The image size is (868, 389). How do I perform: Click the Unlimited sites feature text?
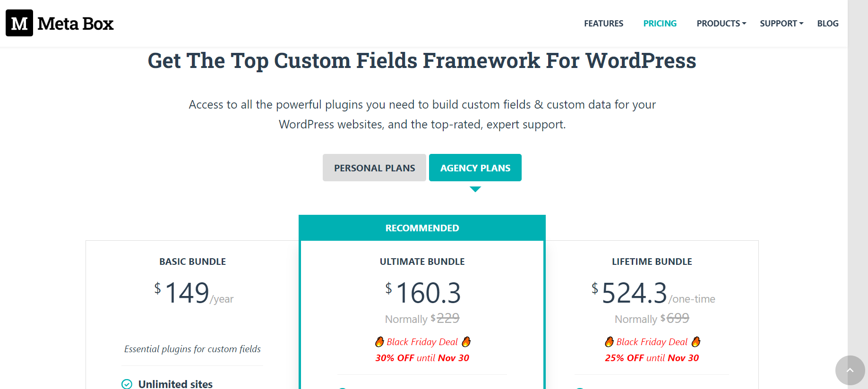[175, 384]
